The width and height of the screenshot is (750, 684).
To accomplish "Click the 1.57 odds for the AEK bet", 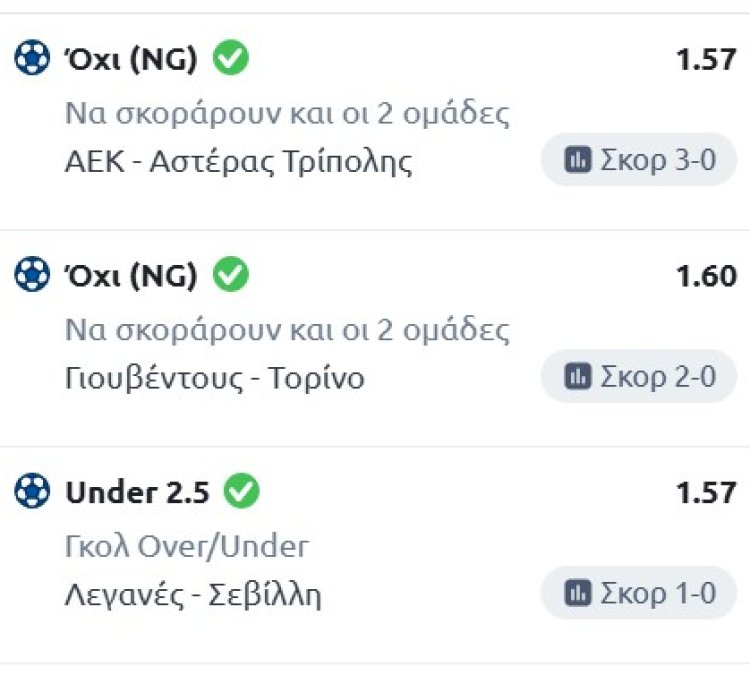I will point(706,60).
